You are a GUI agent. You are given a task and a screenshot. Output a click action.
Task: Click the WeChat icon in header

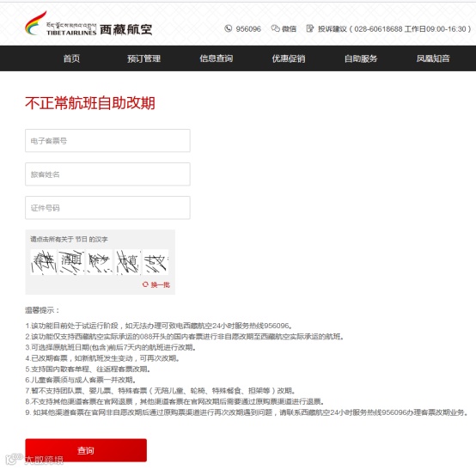(x=275, y=28)
